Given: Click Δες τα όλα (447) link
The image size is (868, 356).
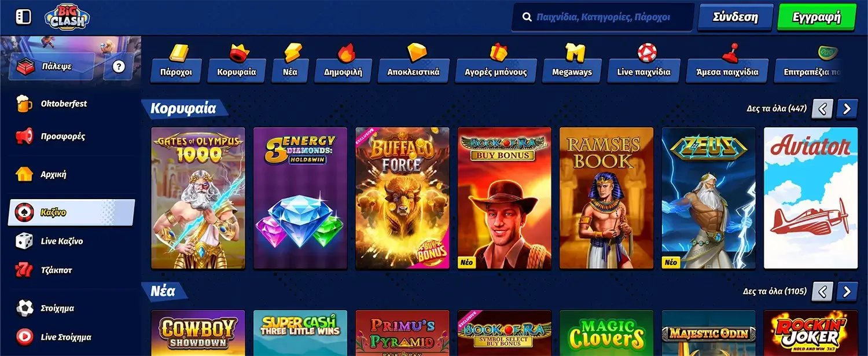Looking at the screenshot, I should tap(777, 108).
